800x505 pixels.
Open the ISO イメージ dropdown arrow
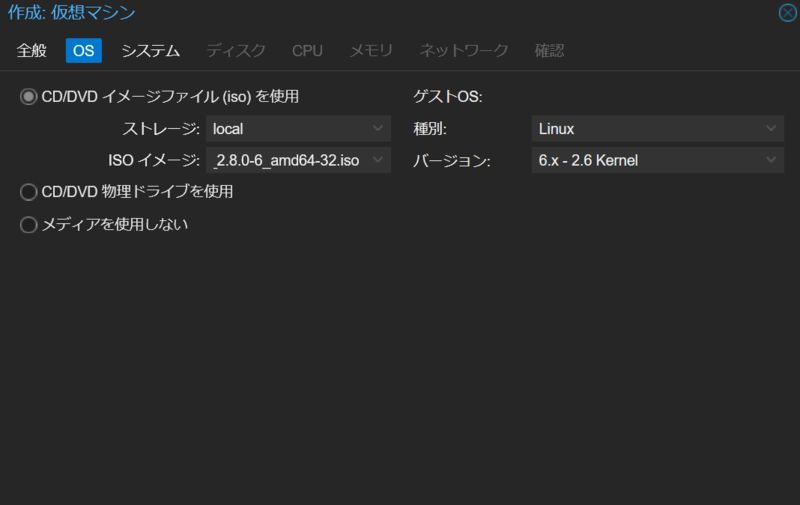coord(378,160)
